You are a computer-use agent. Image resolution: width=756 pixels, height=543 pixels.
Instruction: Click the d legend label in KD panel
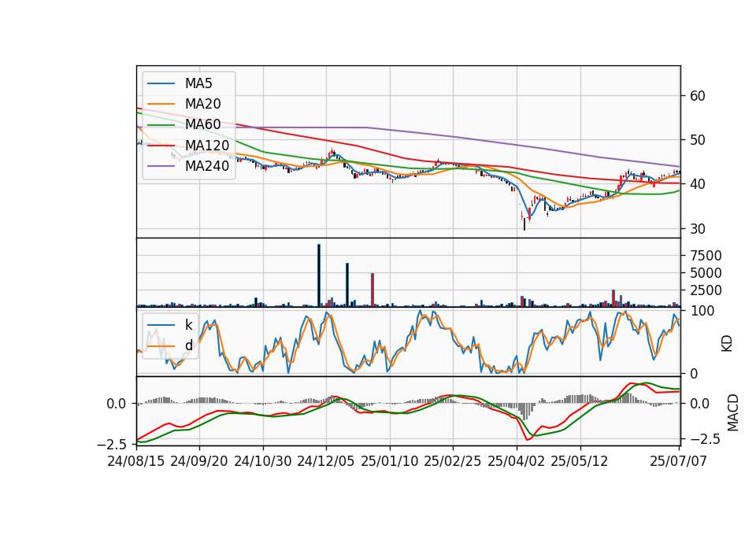188,345
